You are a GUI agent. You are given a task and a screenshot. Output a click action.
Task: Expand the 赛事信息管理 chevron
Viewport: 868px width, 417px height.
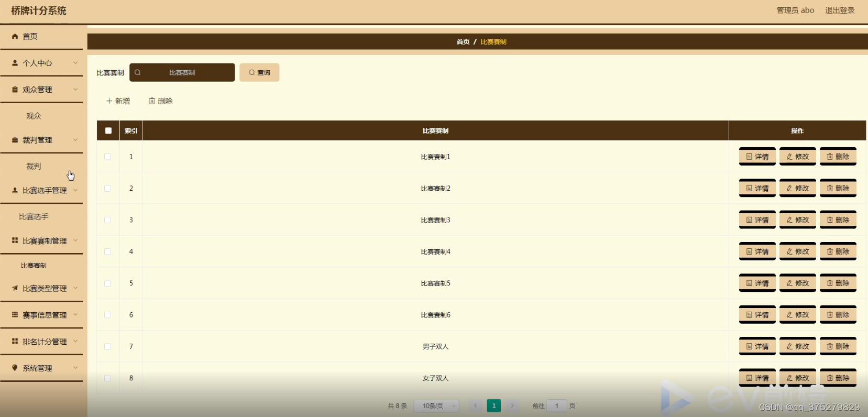(75, 315)
